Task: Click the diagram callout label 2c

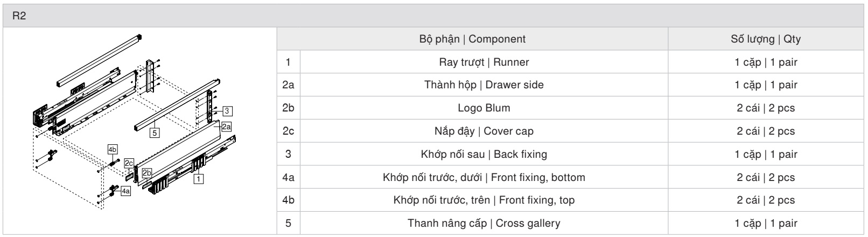Action: coord(129,162)
